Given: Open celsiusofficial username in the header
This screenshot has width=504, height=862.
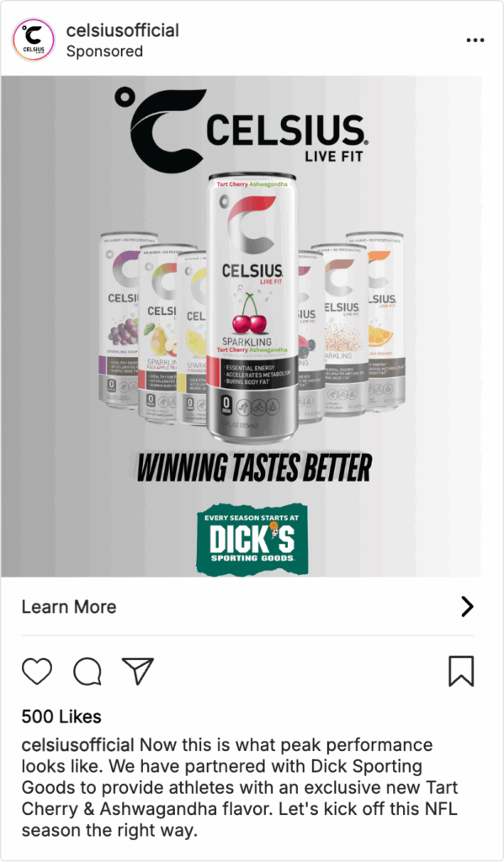Looking at the screenshot, I should pyautogui.click(x=123, y=30).
